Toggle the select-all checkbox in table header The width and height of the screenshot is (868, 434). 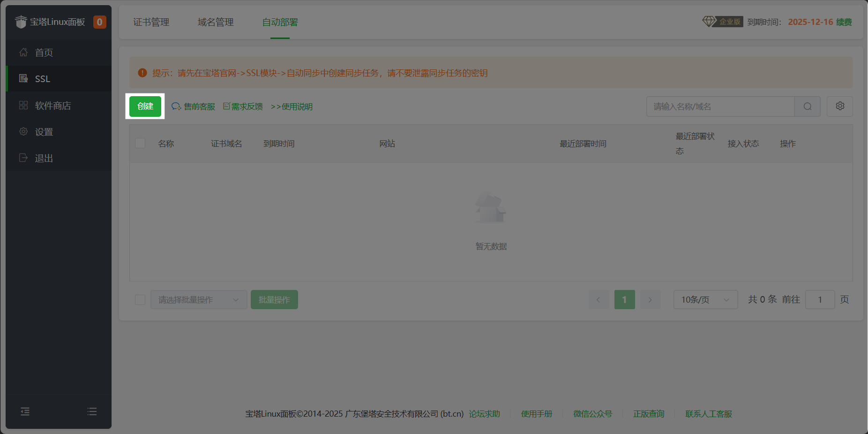pos(140,143)
